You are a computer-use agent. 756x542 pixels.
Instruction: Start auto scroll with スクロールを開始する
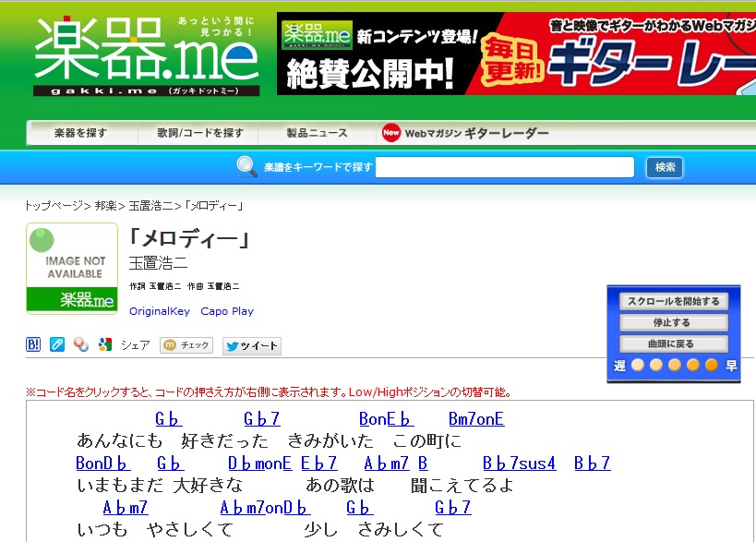(x=673, y=302)
